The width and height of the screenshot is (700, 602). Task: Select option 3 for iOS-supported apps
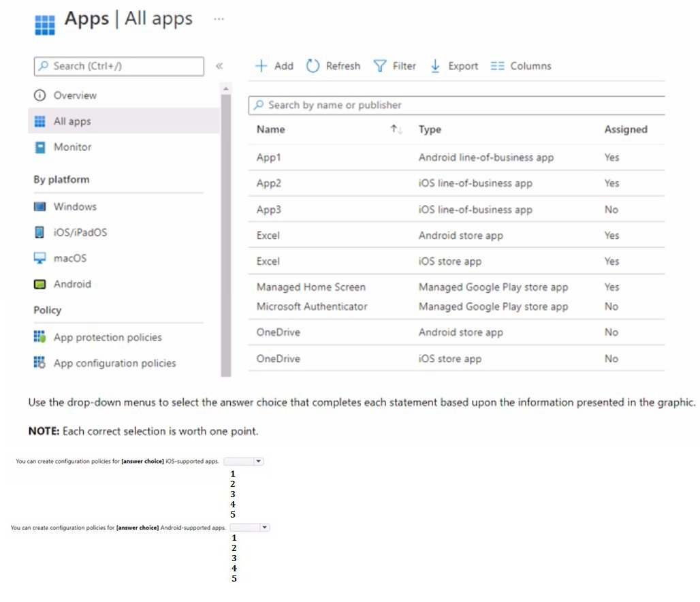pyautogui.click(x=233, y=494)
